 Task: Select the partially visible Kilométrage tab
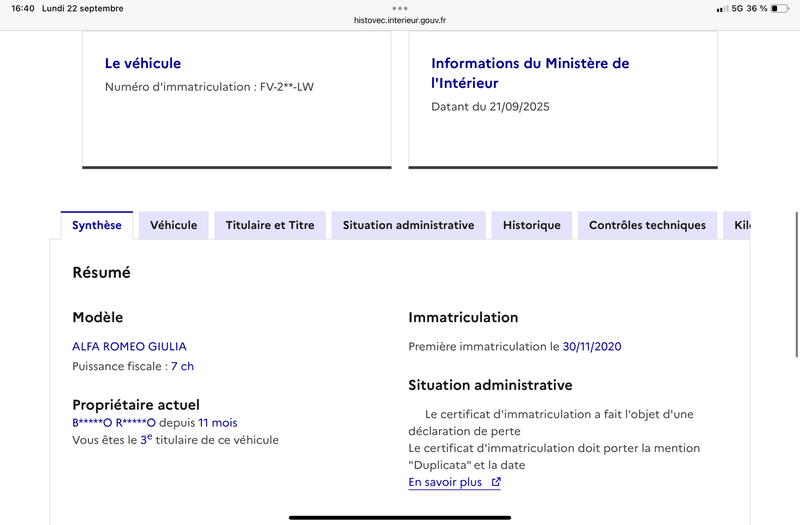tap(737, 225)
